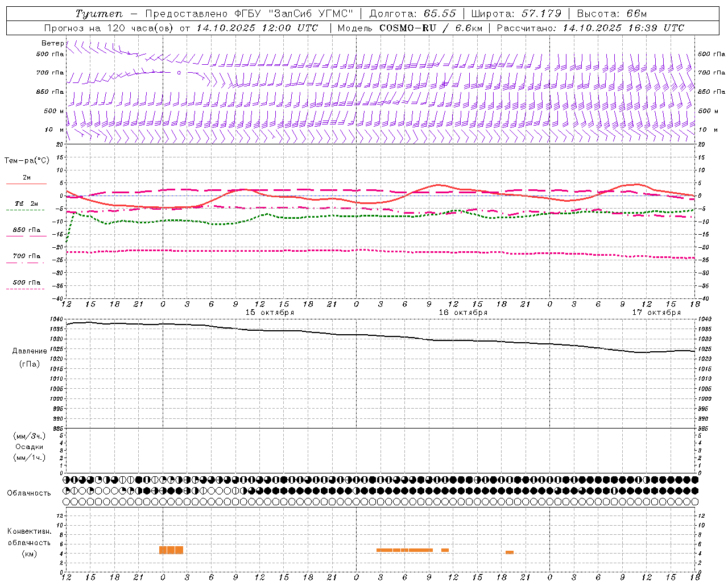
Task: Click the "Осадки" precipitation label
Action: pyautogui.click(x=30, y=447)
